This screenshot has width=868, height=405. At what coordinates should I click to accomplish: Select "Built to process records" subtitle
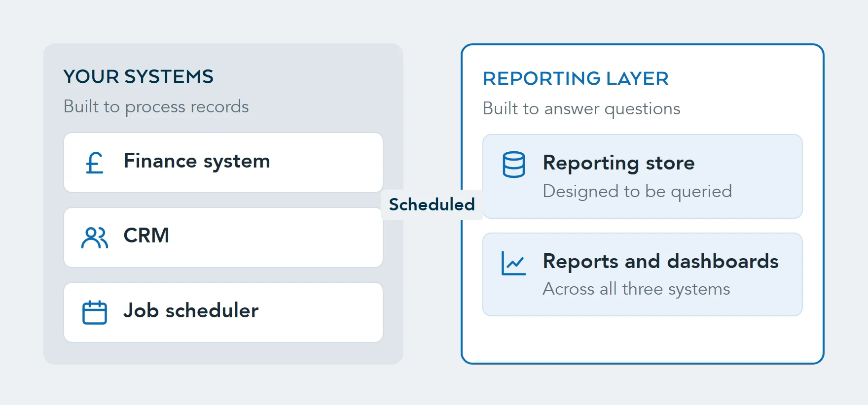156,107
